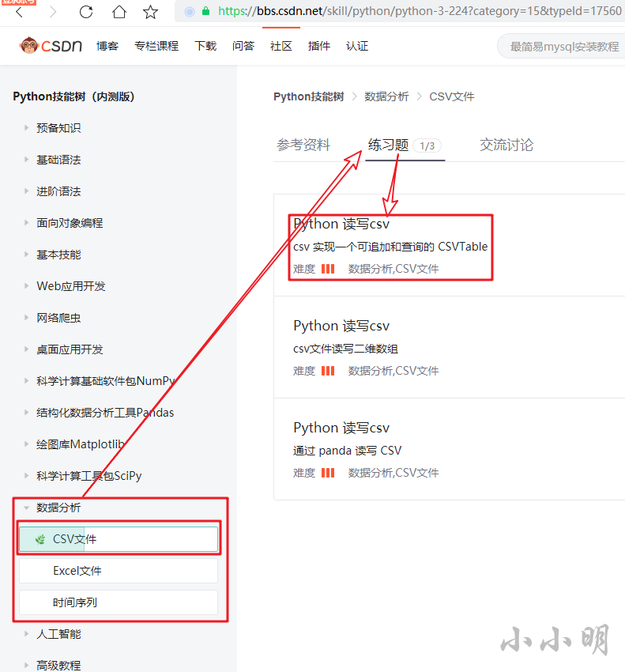625x672 pixels.
Task: Open the 问答 navigation item
Action: click(243, 46)
